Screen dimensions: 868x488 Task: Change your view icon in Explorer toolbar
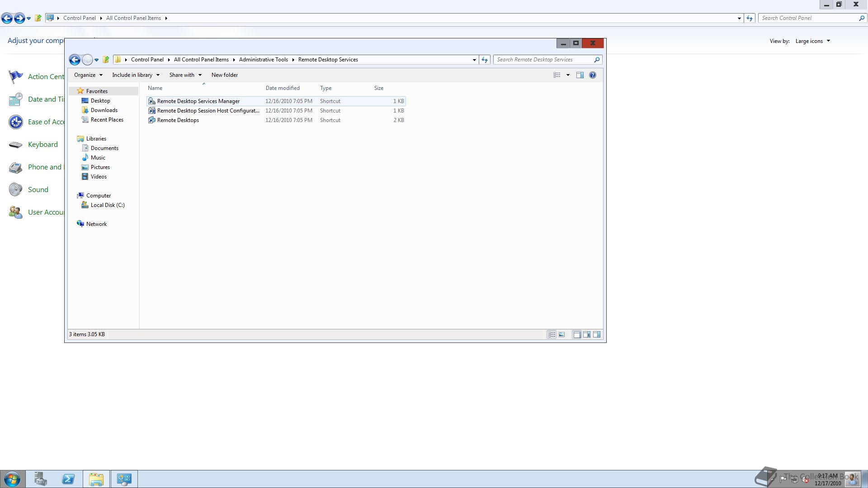tap(557, 75)
